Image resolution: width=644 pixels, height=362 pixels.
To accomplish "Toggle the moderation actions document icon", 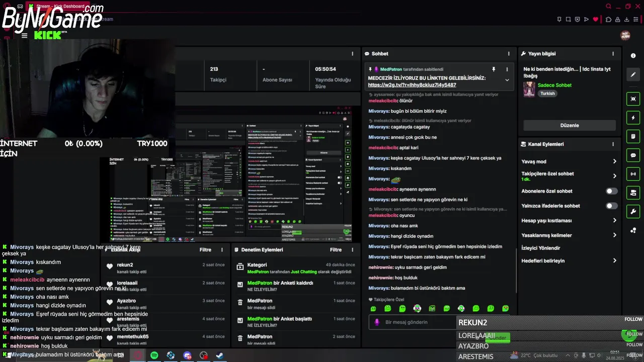I will 633,136.
